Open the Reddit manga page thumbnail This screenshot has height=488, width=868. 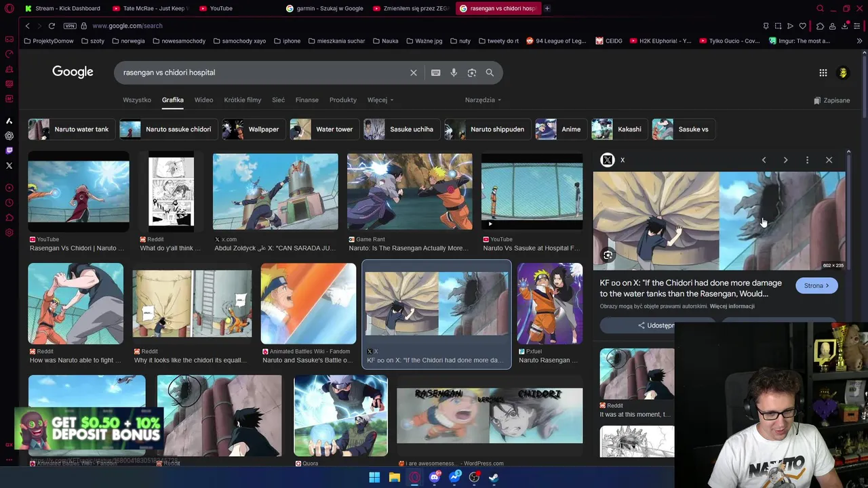point(171,192)
